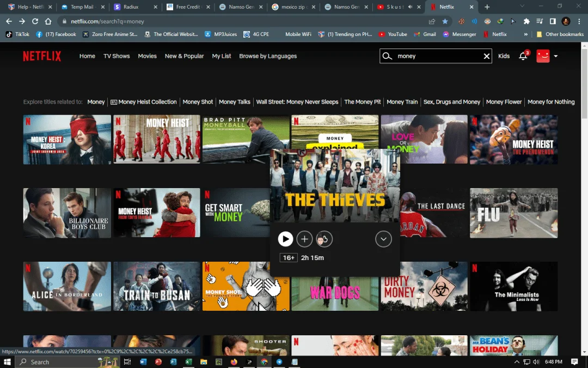Open The Money Pit related title
Image resolution: width=588 pixels, height=368 pixels.
coord(362,102)
